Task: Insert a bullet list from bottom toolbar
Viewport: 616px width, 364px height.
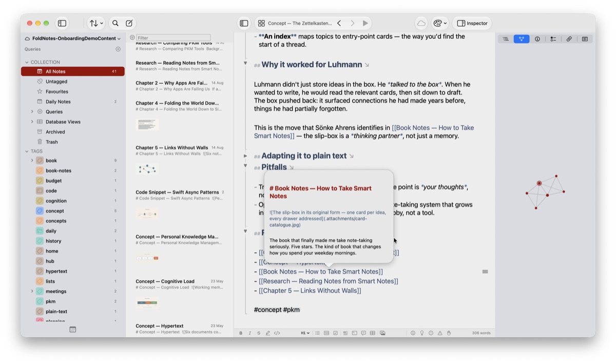Action: [317, 333]
